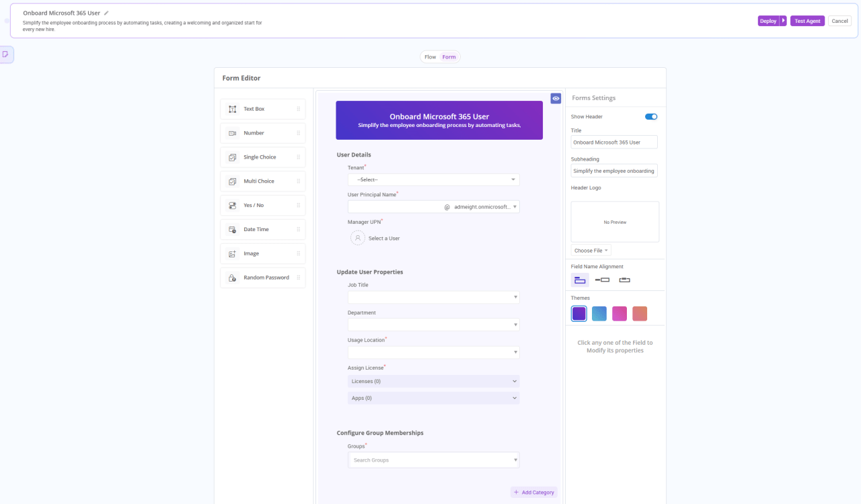Screen dimensions: 861x504
Task: Choose the first field name alignment option
Action: 579,280
